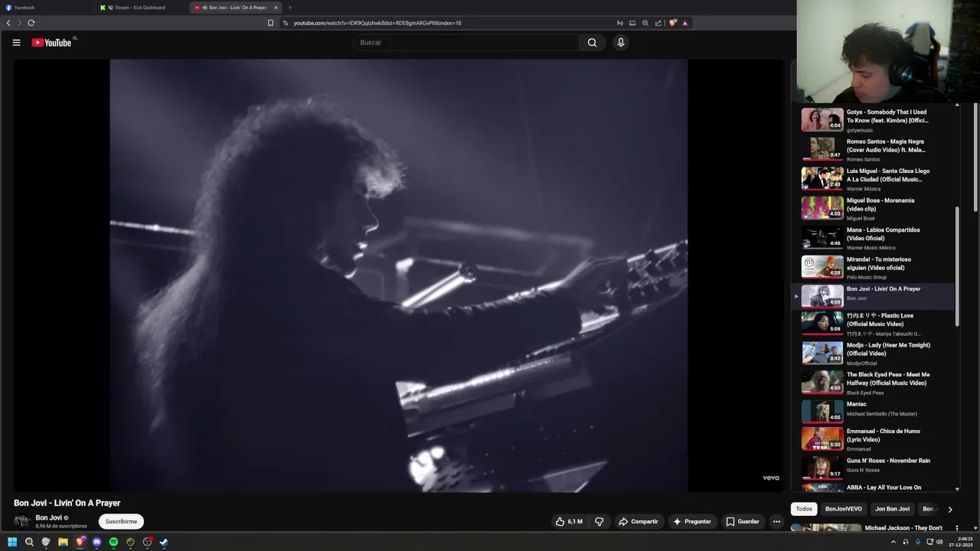Select the current Bon Jovi - Livin' On A Prayer playlist row
This screenshot has height=551, width=980.
pos(873,295)
